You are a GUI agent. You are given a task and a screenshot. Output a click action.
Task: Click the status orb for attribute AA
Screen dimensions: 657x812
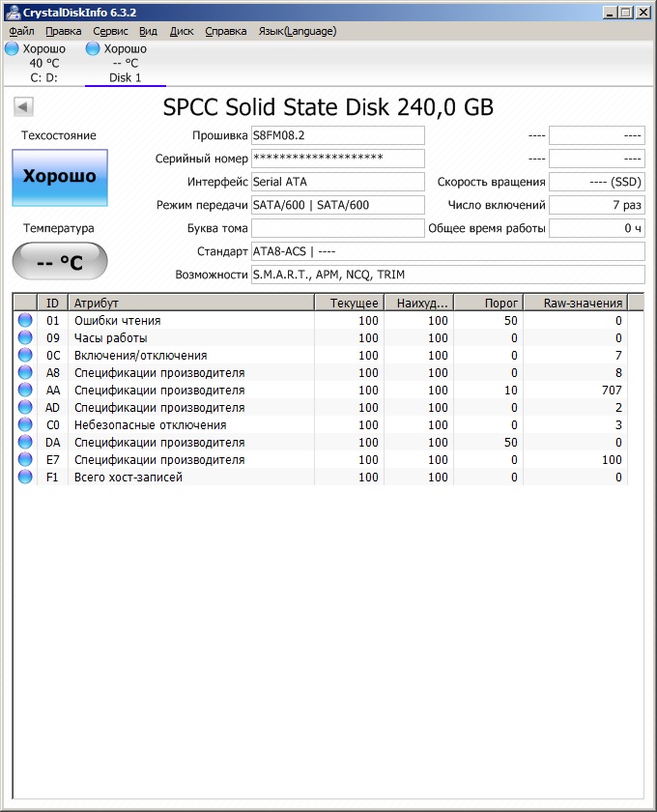25,391
